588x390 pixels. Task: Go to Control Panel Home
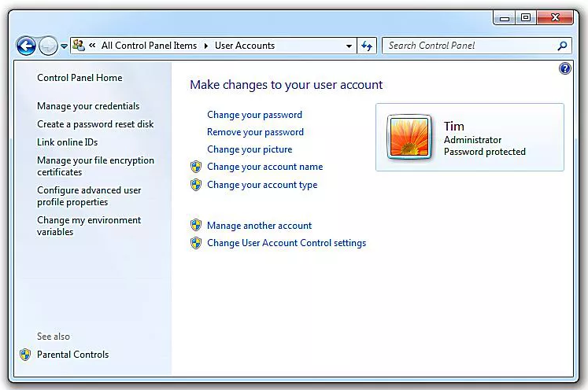coord(80,78)
